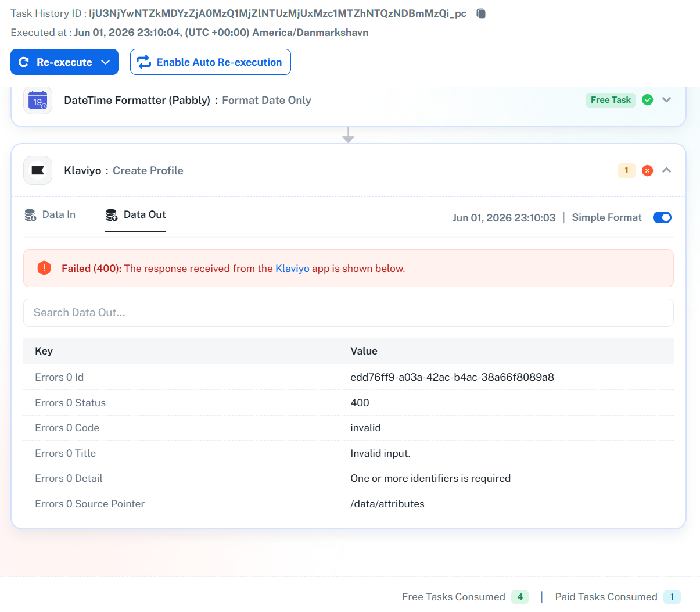Open the Klaviyo link in error message
The height and width of the screenshot is (612, 700).
tap(292, 269)
